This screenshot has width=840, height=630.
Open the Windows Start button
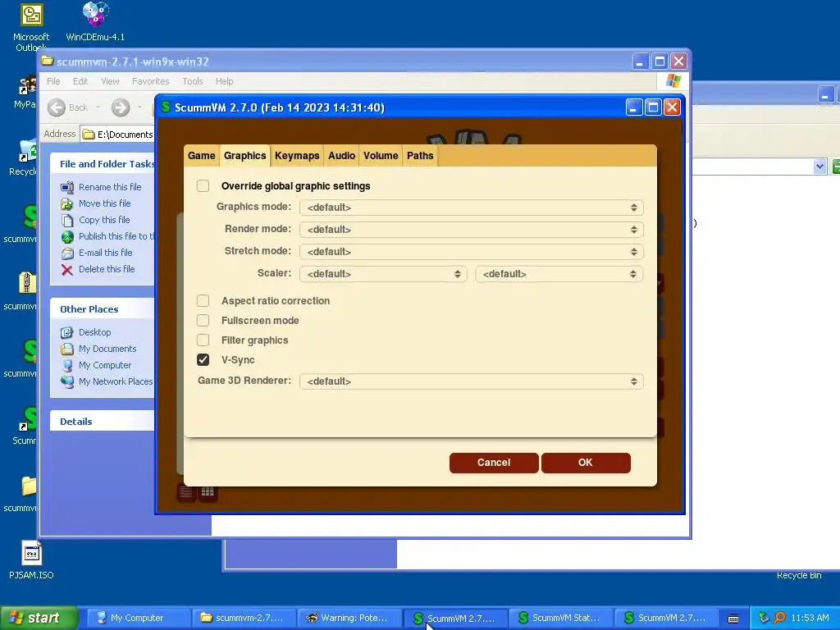(x=38, y=618)
